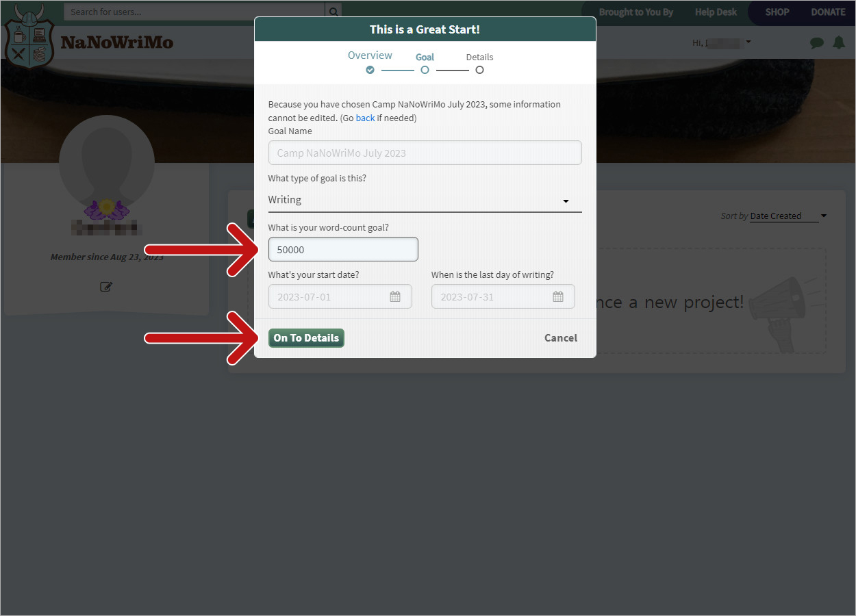Open Brought to You By menu
This screenshot has height=616, width=856.
(x=636, y=12)
